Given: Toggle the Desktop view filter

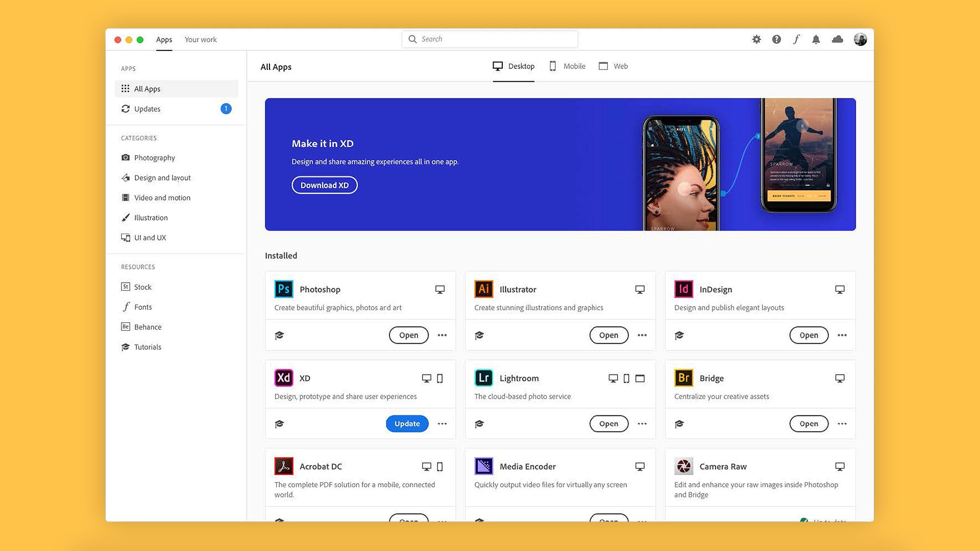Looking at the screenshot, I should pos(514,65).
